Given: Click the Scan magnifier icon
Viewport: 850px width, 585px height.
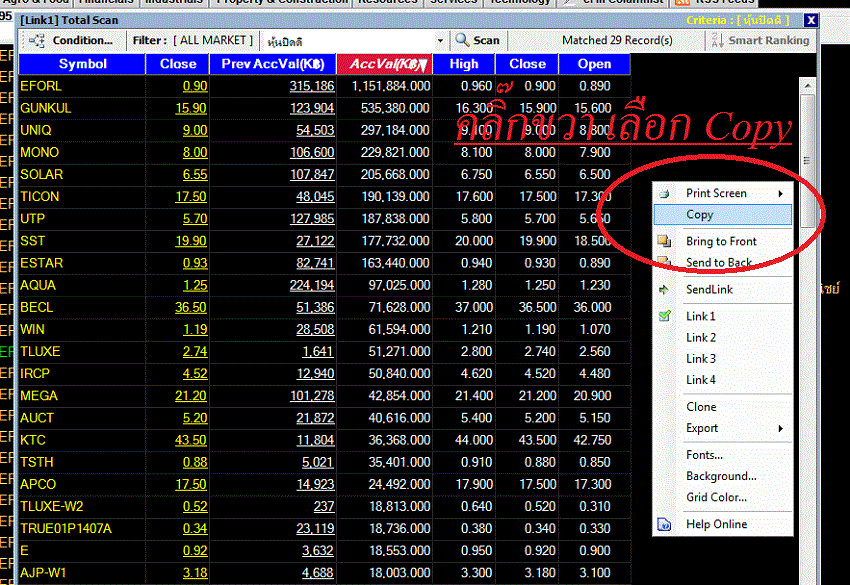Looking at the screenshot, I should (x=462, y=40).
